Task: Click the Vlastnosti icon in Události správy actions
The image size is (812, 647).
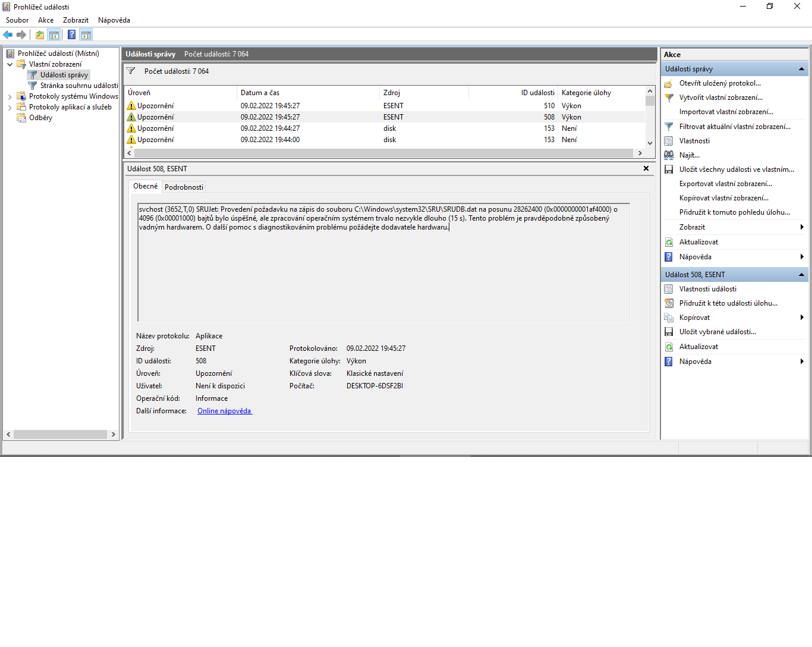Action: (669, 141)
